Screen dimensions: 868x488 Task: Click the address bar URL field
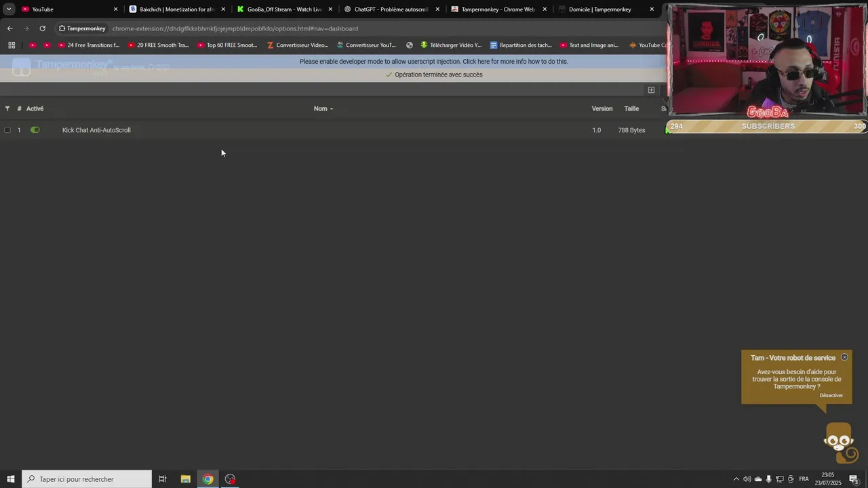click(235, 28)
